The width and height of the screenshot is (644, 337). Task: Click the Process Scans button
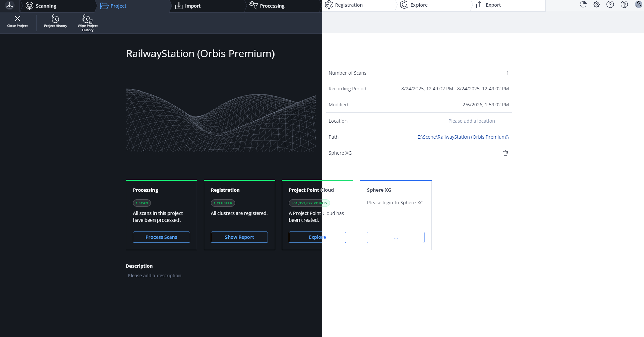click(x=161, y=237)
